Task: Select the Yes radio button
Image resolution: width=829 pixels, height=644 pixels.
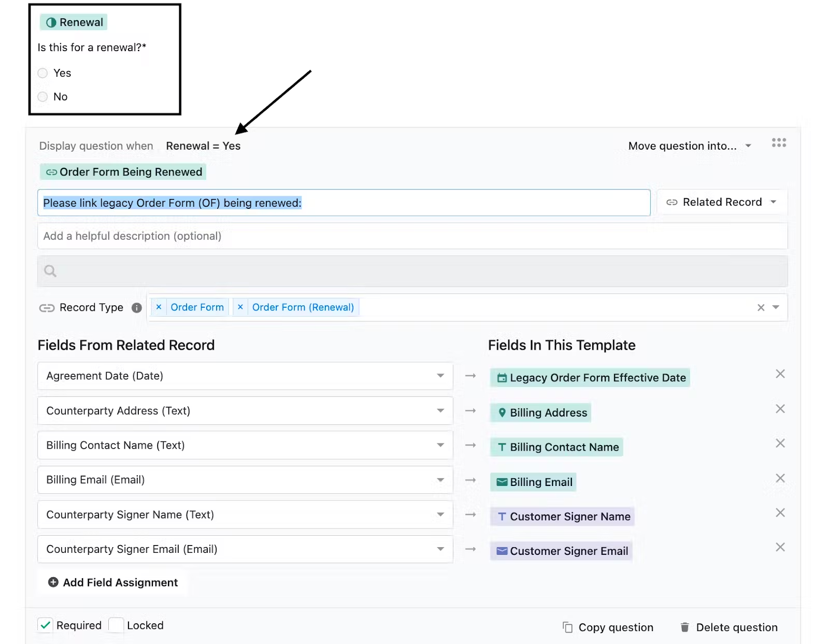Action: click(42, 73)
